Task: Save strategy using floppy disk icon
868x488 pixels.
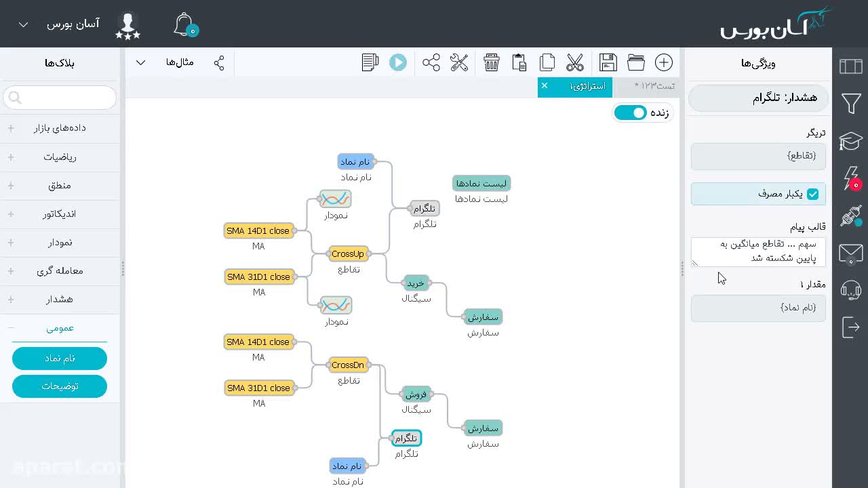Action: (x=608, y=62)
